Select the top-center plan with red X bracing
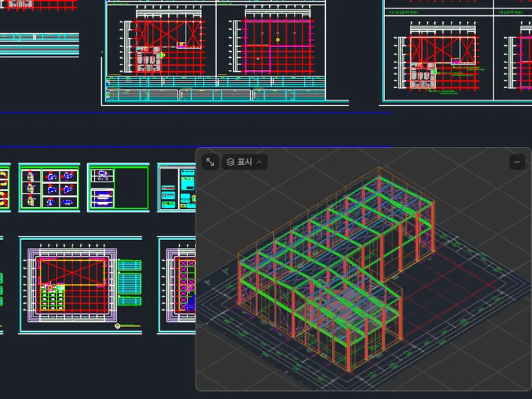The height and width of the screenshot is (399, 532). coord(162,43)
